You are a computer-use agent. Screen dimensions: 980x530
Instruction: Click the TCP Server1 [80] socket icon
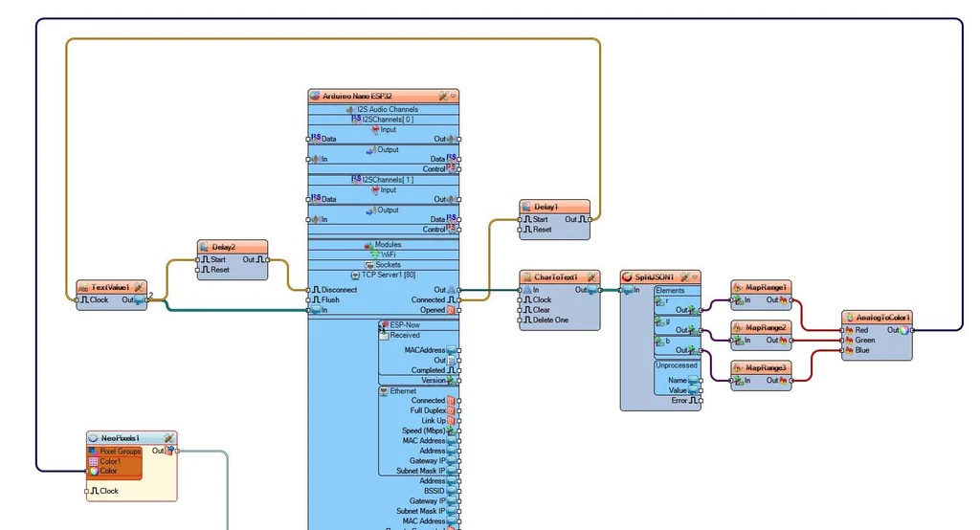[x=355, y=275]
